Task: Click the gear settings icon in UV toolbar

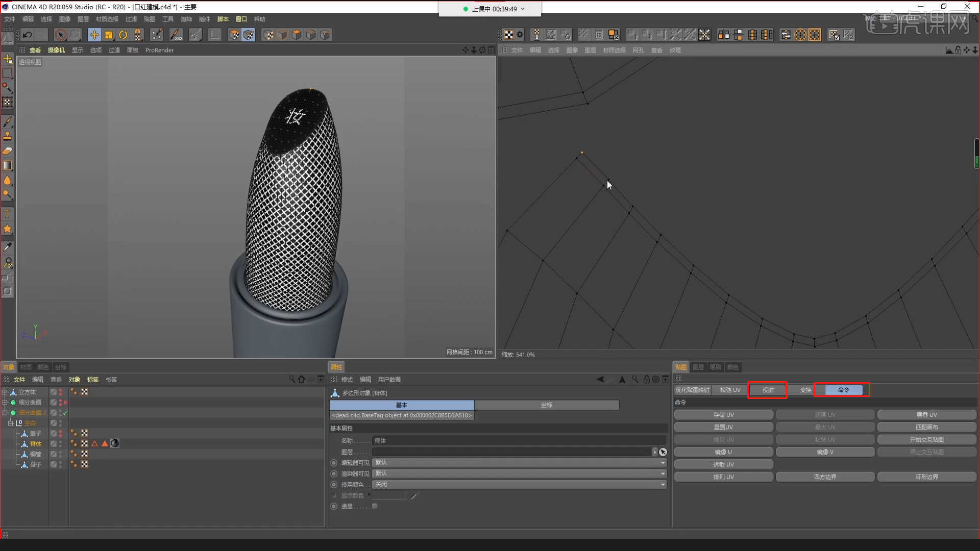Action: [x=520, y=35]
